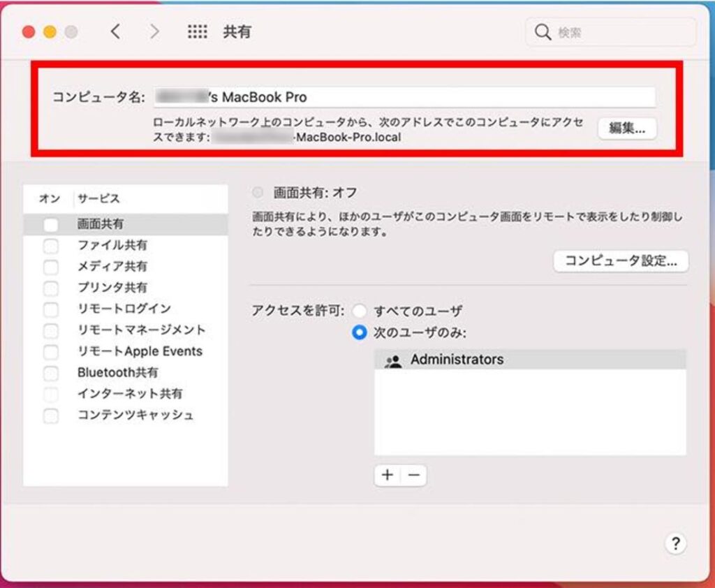
Task: Select リモートマネージメント service row
Action: 126,330
